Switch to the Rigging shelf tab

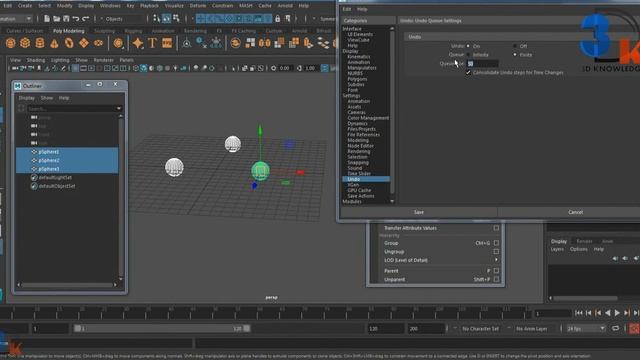point(133,31)
